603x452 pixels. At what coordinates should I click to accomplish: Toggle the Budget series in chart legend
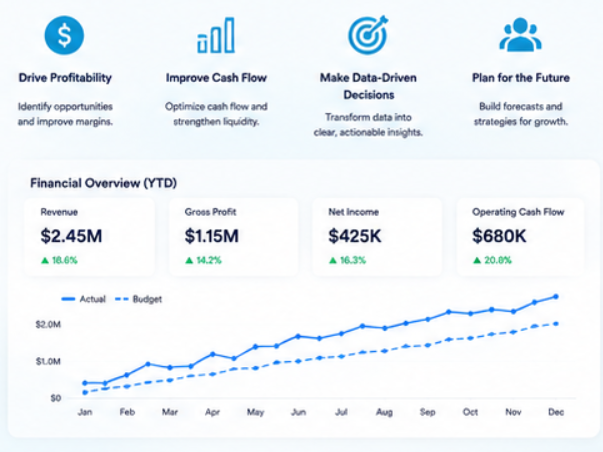tap(139, 299)
